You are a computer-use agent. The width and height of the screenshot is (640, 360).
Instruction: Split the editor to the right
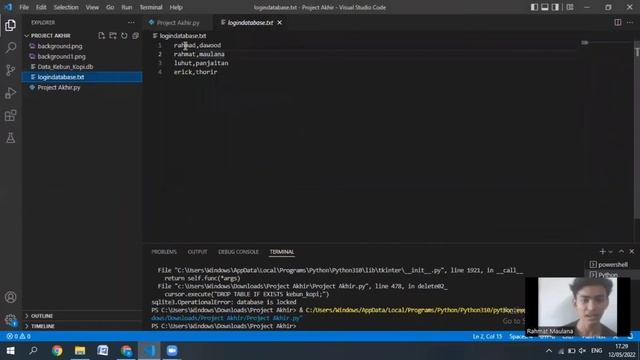point(618,22)
